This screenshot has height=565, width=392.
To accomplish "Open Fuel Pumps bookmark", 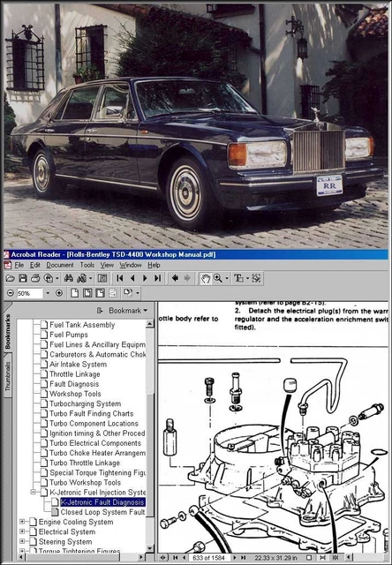I will pos(69,335).
